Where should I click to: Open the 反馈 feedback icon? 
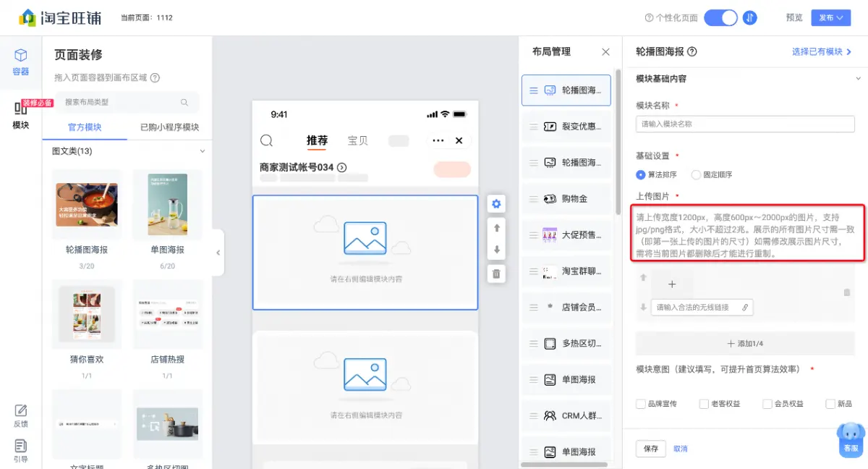click(x=21, y=416)
